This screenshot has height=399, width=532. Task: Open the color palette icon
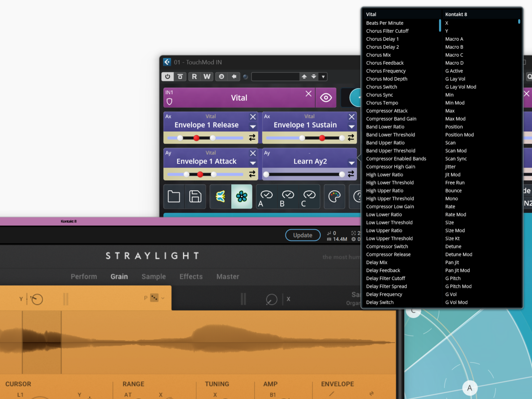click(334, 197)
